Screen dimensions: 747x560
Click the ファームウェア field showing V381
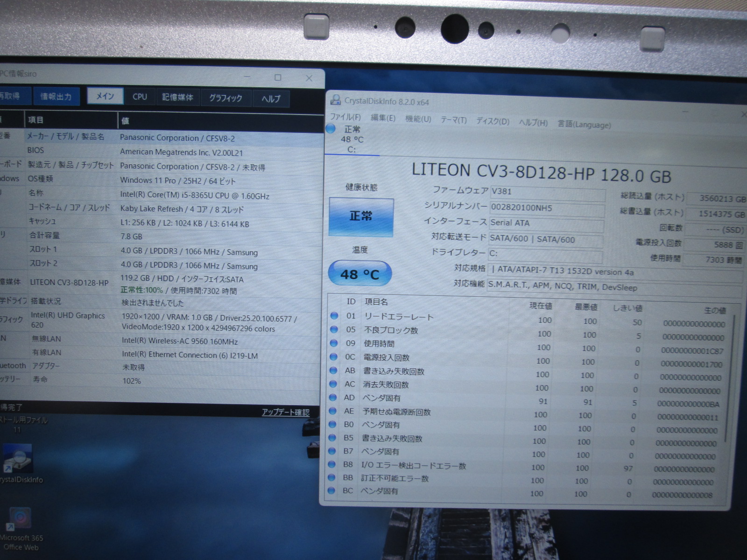coord(547,193)
